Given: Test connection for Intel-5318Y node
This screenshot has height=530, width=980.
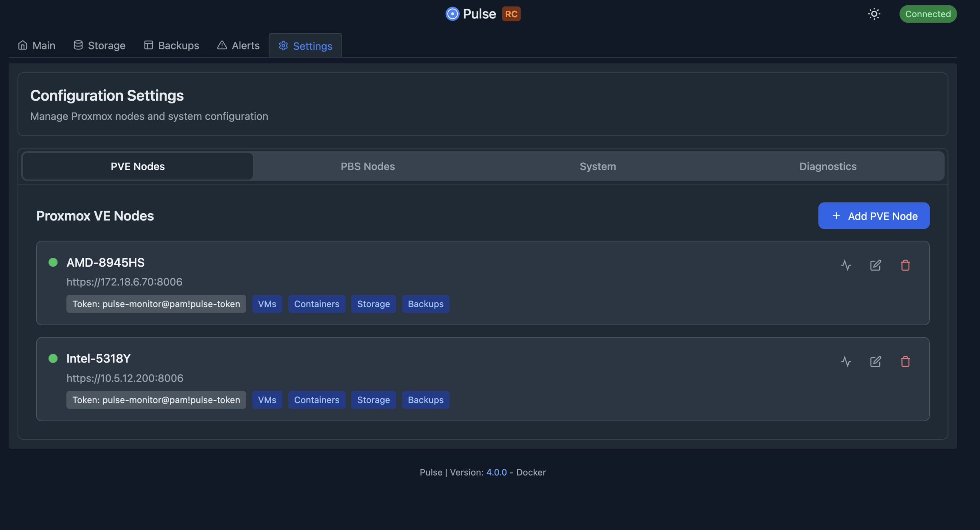Looking at the screenshot, I should pos(846,362).
